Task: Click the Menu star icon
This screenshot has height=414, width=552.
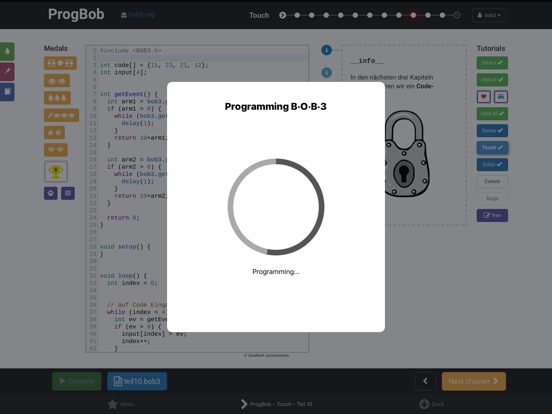Action: coord(113,404)
